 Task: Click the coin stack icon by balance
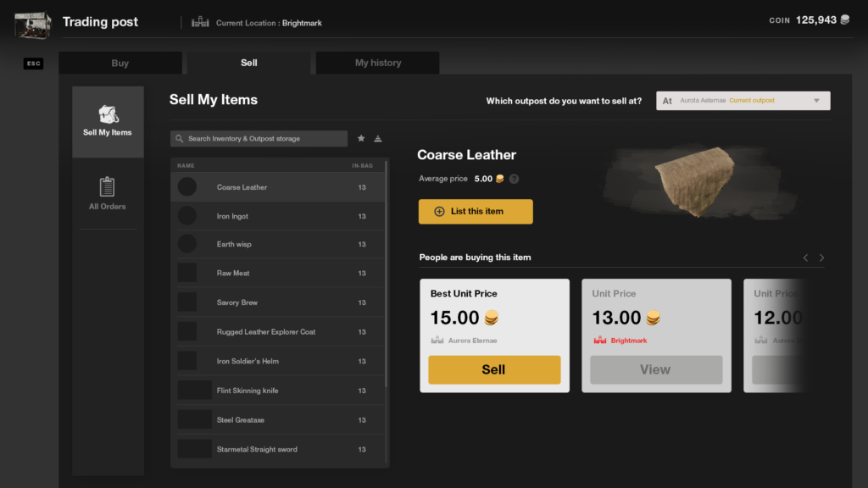click(844, 20)
